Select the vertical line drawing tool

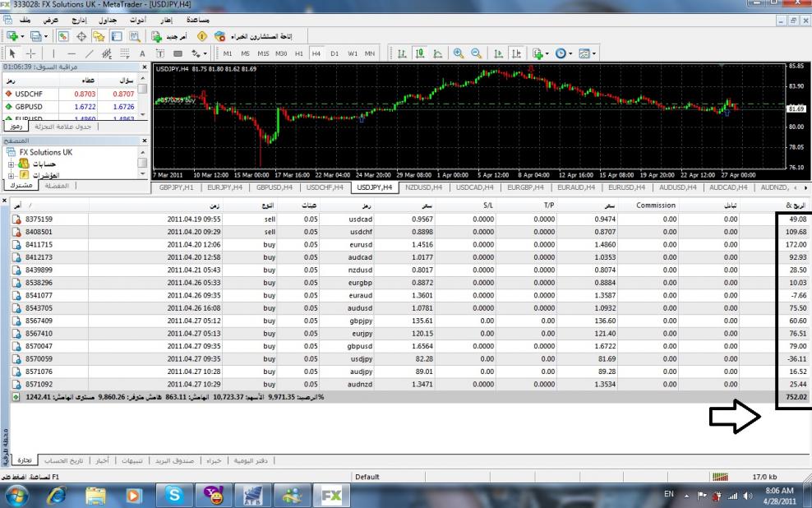(53, 53)
